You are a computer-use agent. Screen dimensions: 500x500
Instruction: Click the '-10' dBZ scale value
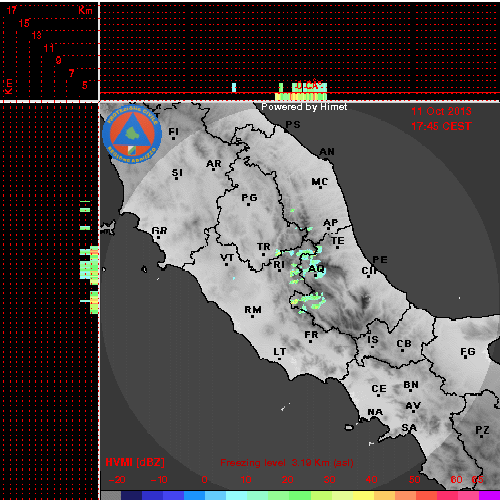point(159,480)
